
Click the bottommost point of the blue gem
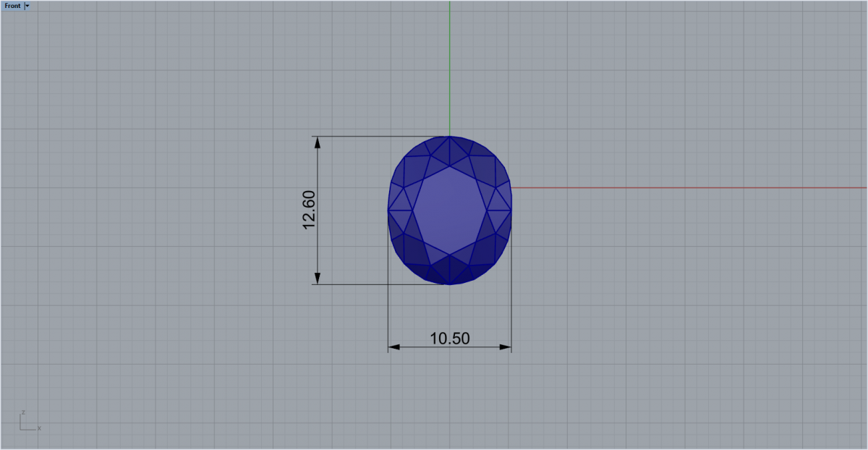[450, 284]
